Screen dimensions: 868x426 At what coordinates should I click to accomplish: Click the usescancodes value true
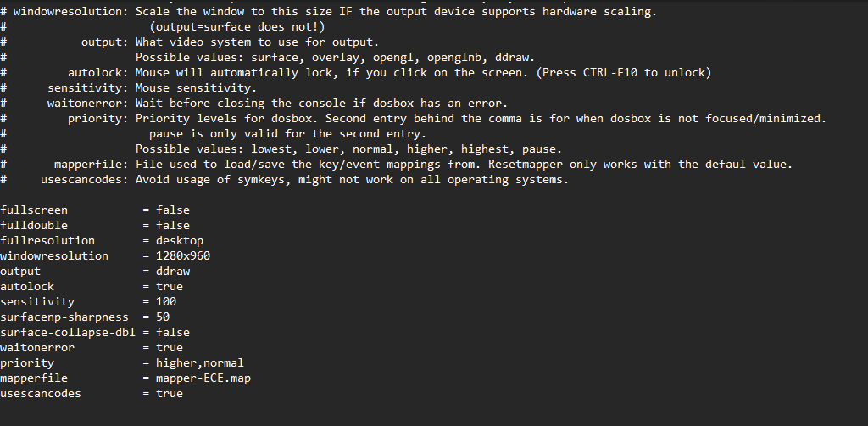click(x=170, y=393)
